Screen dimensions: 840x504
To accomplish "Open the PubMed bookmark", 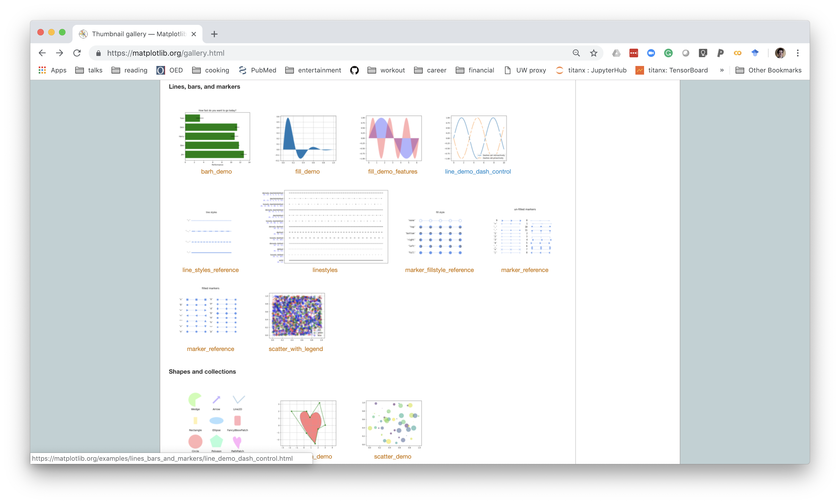I will pyautogui.click(x=257, y=70).
